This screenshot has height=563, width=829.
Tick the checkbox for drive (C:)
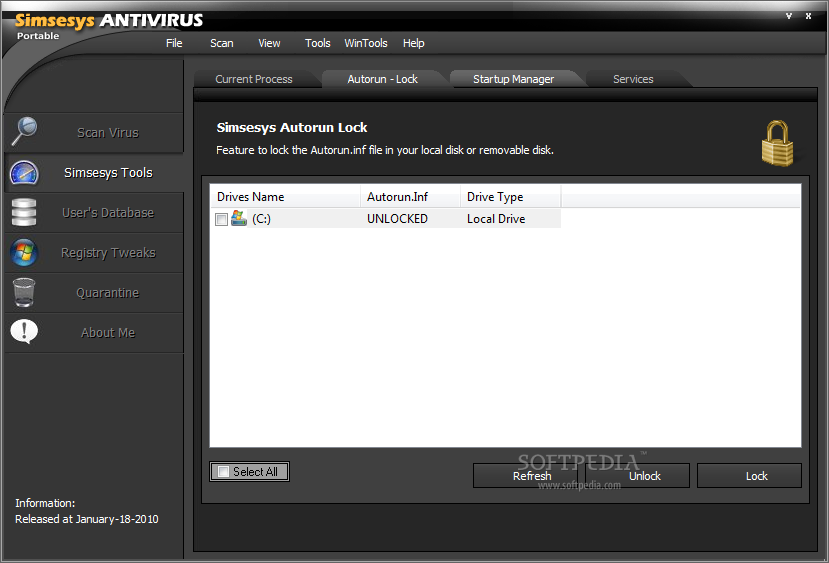(x=222, y=219)
